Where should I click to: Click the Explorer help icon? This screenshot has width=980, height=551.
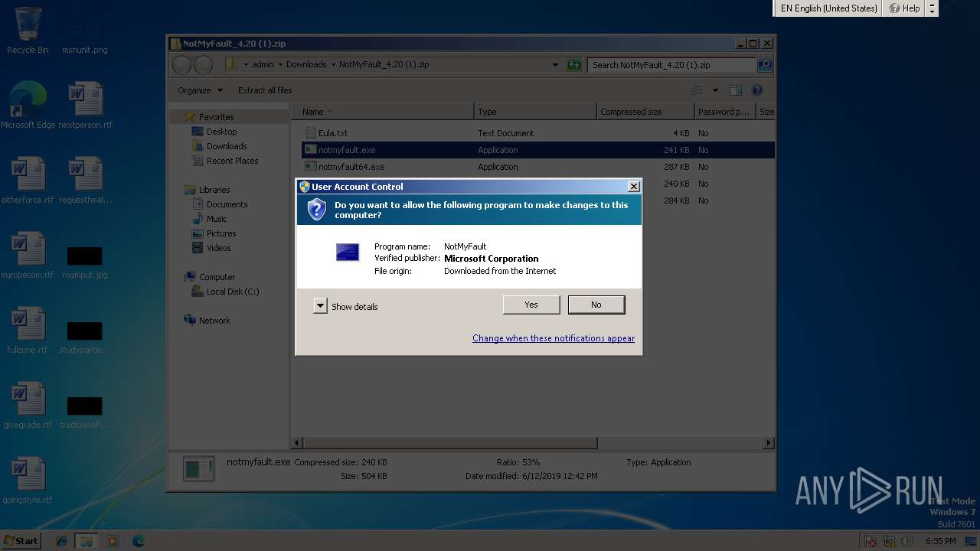(757, 90)
